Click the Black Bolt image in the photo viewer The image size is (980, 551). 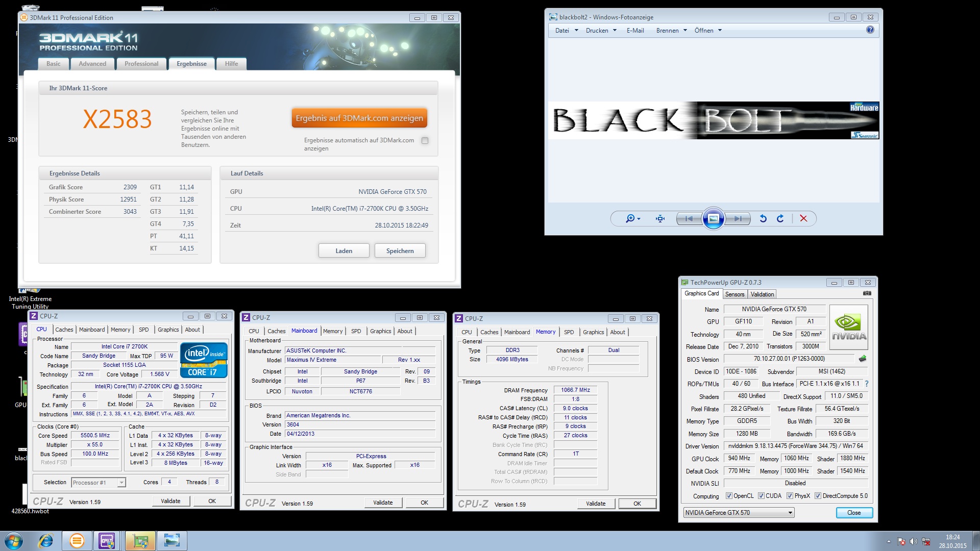tap(714, 120)
